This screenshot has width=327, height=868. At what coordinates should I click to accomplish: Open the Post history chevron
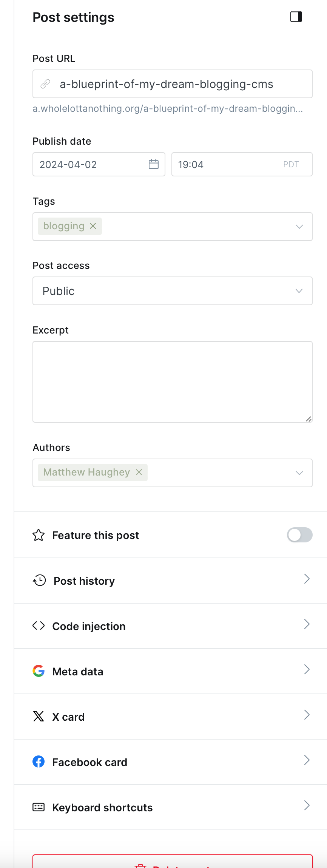coord(307,579)
